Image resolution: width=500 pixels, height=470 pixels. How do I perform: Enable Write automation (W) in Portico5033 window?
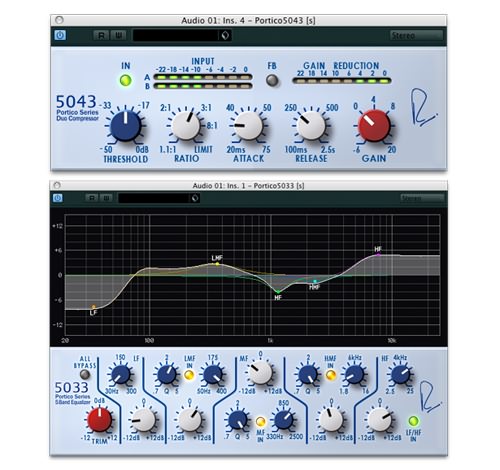pos(107,198)
